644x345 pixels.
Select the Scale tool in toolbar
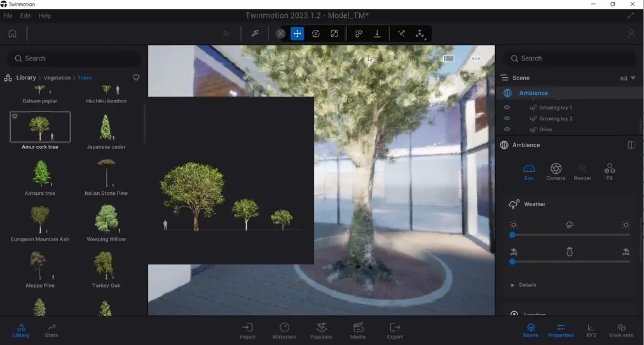[334, 34]
